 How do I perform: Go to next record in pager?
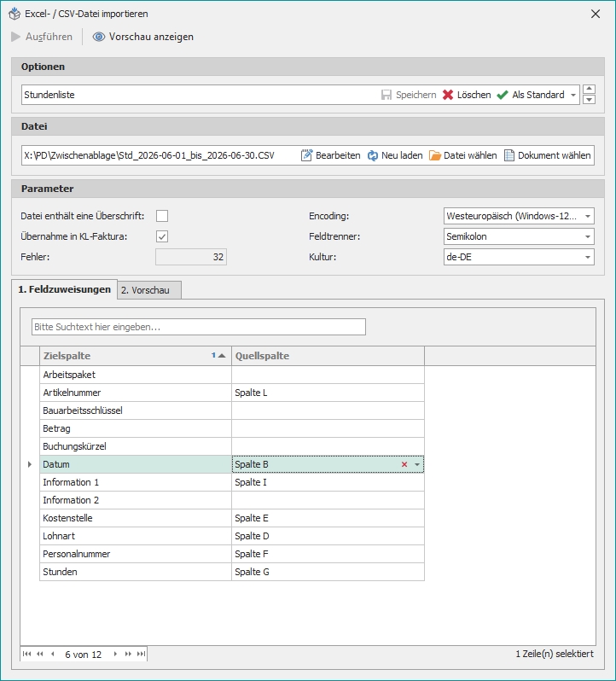tap(115, 654)
